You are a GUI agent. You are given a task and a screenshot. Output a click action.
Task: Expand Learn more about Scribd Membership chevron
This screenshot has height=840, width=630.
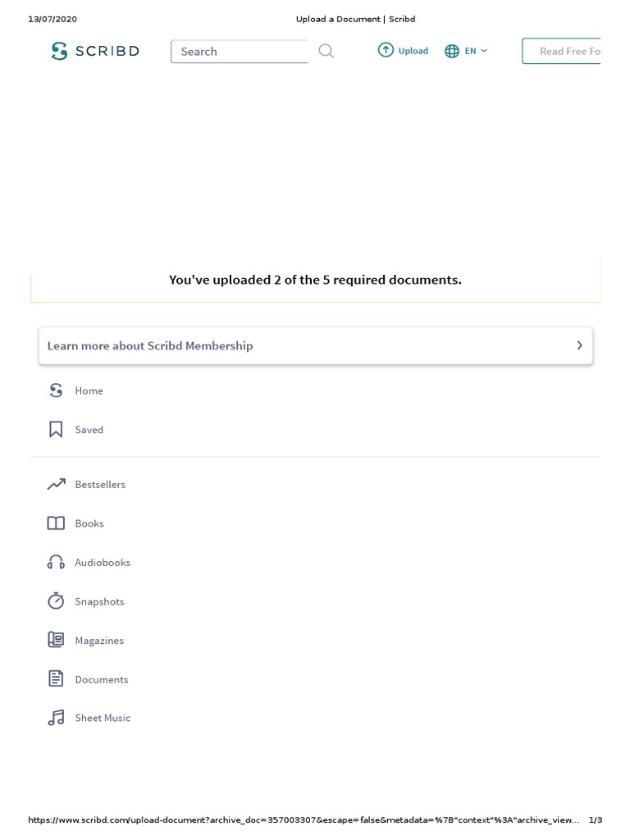(x=579, y=346)
